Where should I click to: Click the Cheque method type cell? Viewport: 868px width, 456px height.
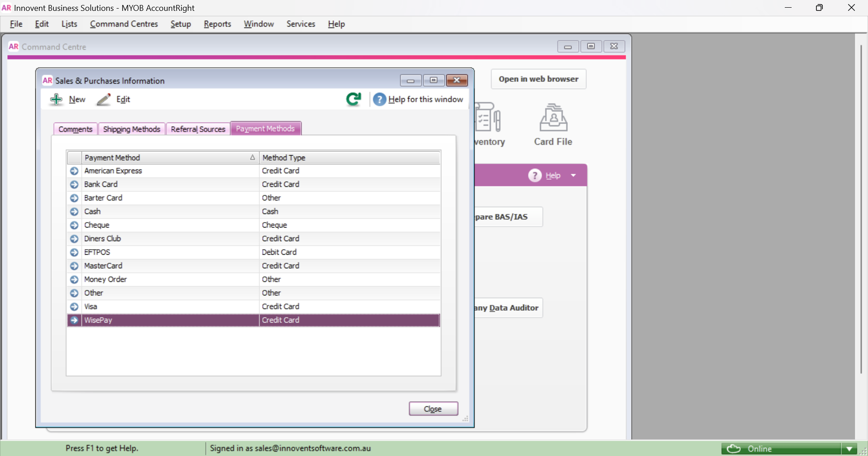349,225
